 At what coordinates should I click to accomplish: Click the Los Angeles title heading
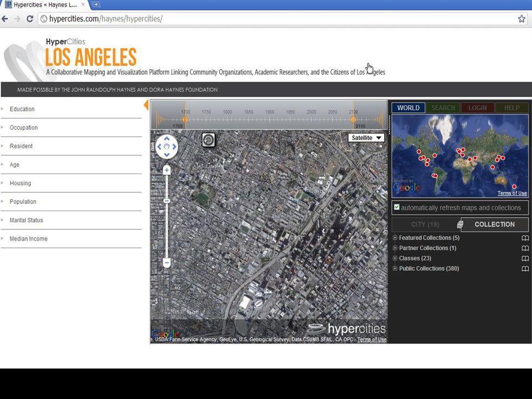tap(91, 57)
